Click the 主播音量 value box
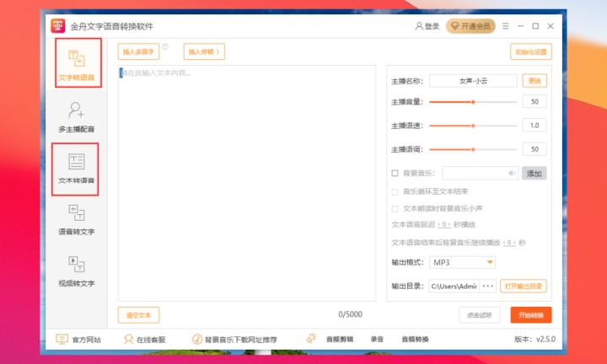This screenshot has height=364, width=607. coord(534,101)
